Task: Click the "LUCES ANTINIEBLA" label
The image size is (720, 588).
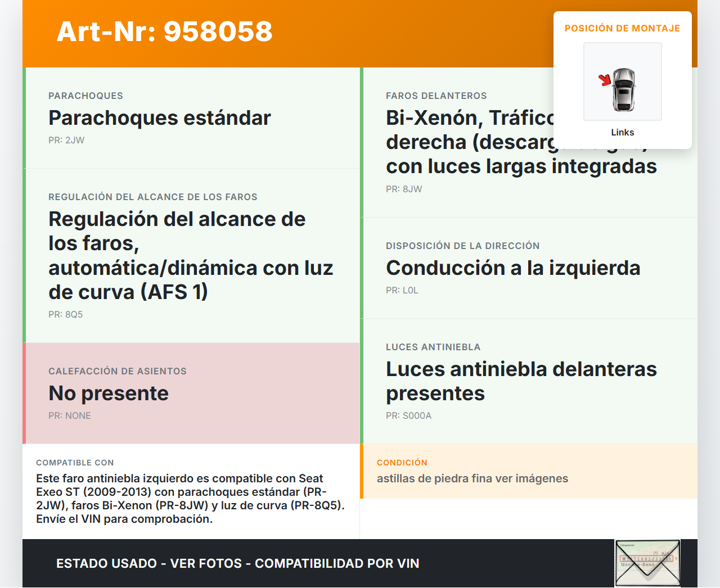Action: 433,347
